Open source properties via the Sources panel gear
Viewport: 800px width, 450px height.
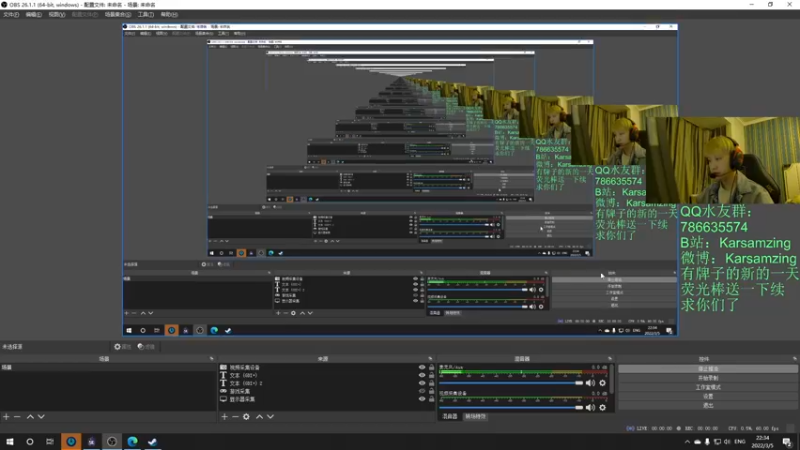coord(246,417)
